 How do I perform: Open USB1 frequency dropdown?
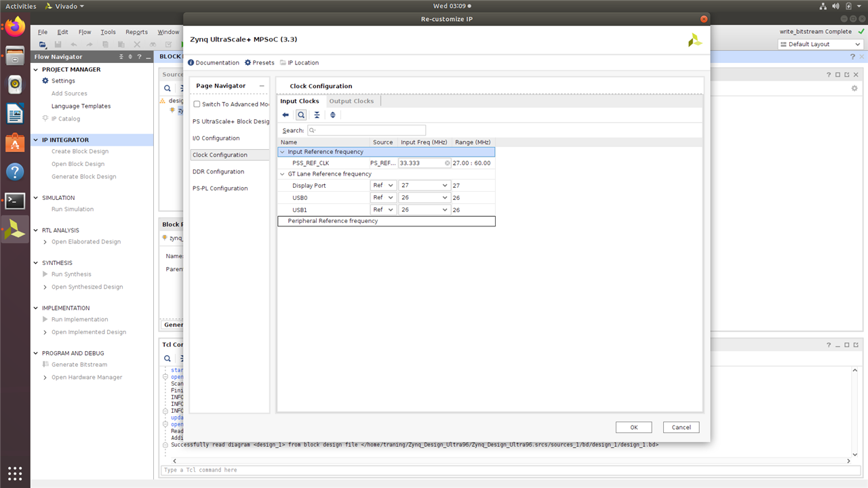point(425,210)
